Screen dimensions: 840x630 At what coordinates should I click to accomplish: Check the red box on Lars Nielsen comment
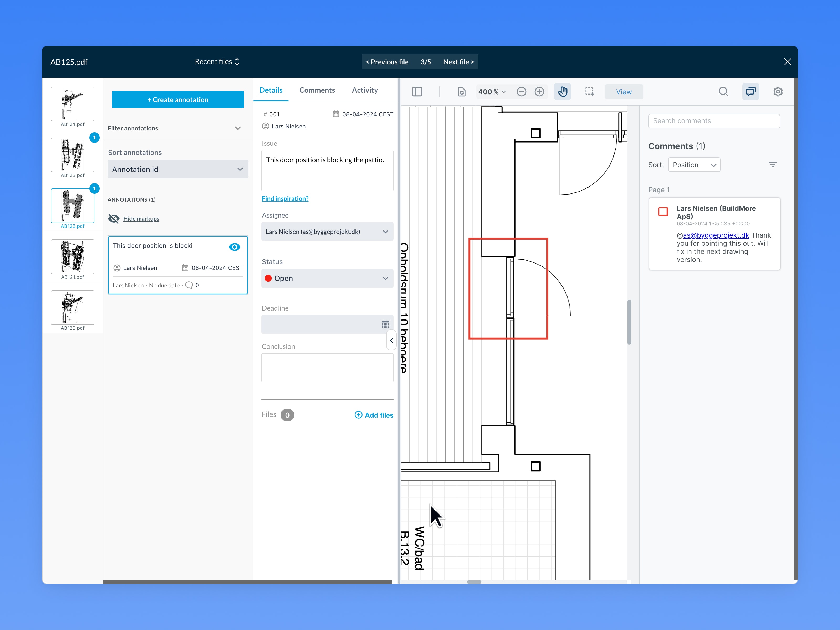click(663, 212)
